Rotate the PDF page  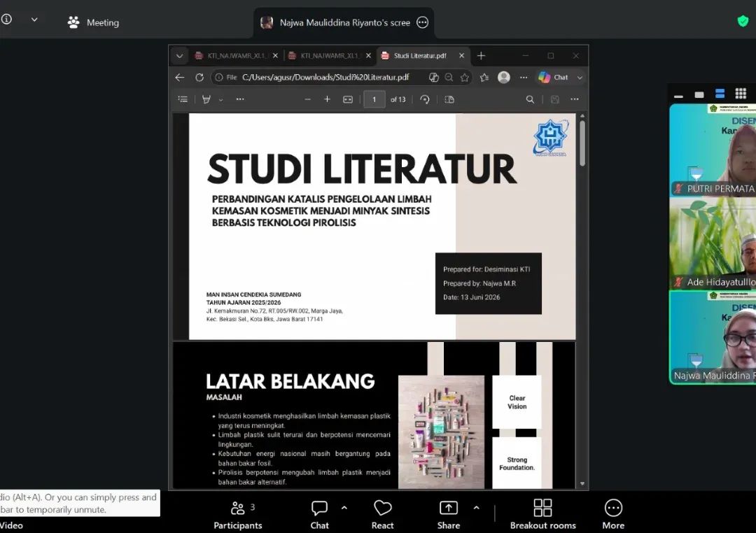[425, 99]
